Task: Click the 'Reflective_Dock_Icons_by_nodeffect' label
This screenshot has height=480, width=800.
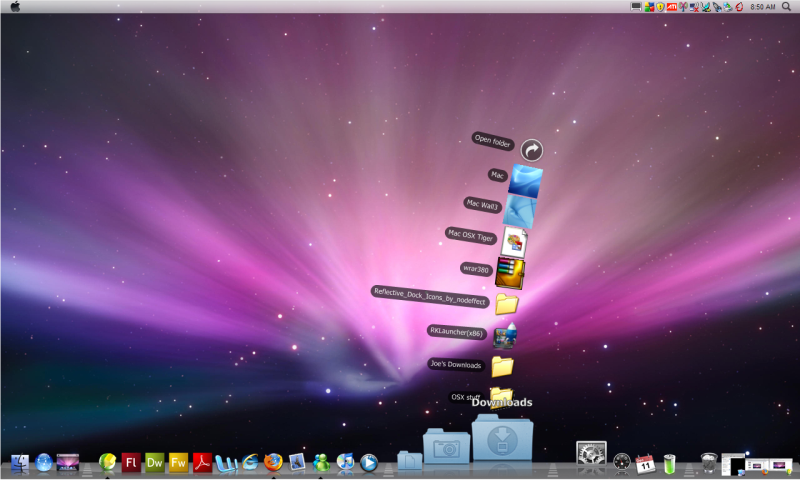Action: (x=430, y=296)
